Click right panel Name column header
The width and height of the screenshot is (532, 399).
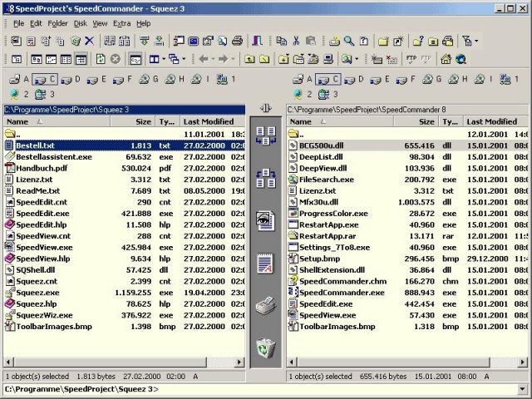(x=340, y=121)
